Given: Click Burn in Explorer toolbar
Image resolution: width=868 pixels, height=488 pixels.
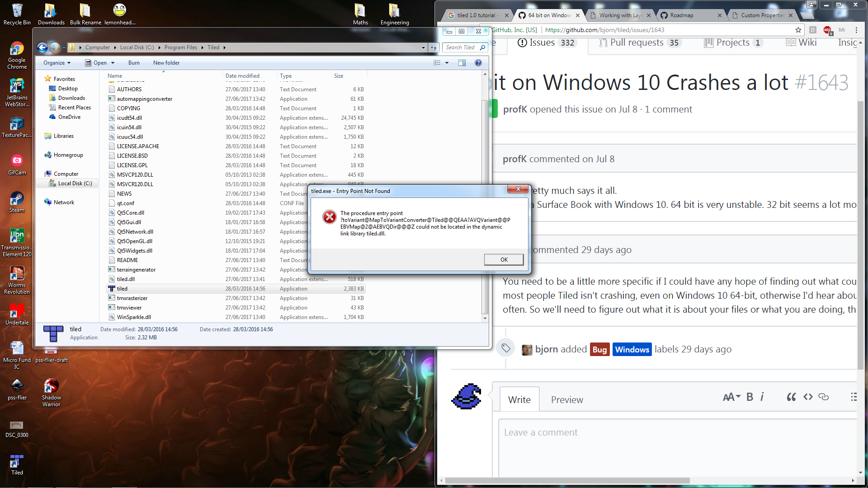Looking at the screenshot, I should 134,63.
